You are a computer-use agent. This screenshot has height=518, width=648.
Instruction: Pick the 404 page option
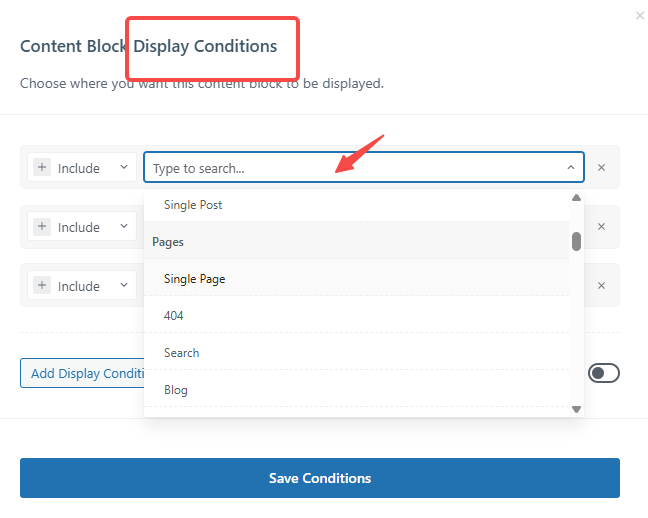(x=174, y=316)
